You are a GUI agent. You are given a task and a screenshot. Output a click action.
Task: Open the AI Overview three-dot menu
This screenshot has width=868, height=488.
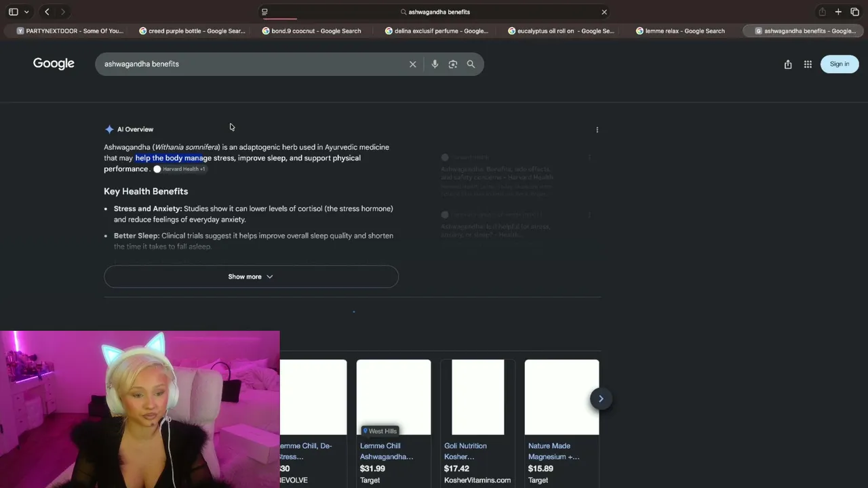point(597,129)
